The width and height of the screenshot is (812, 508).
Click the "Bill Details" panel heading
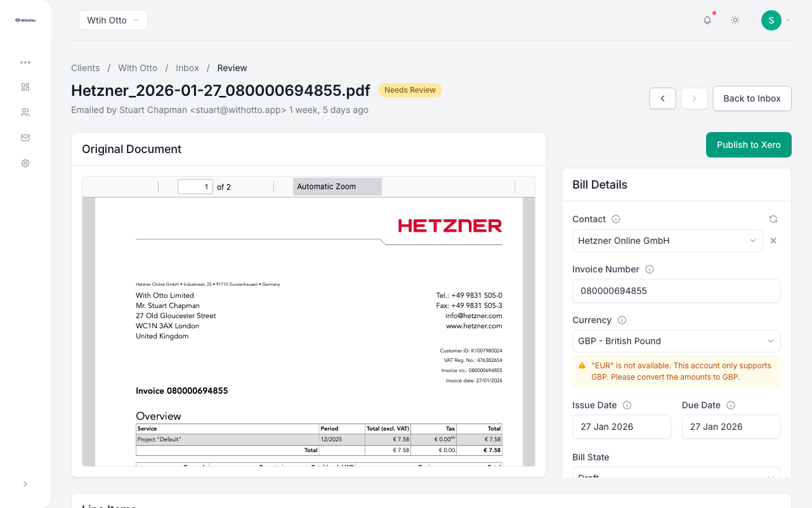[600, 185]
